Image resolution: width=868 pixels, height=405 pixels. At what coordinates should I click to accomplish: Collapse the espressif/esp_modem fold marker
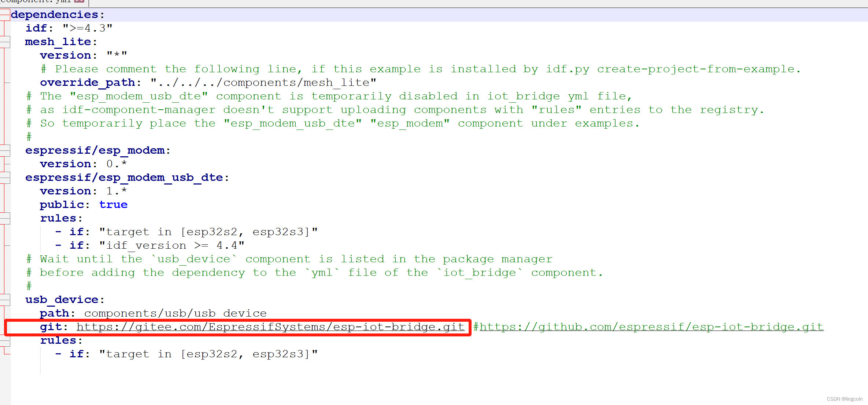tap(4, 150)
